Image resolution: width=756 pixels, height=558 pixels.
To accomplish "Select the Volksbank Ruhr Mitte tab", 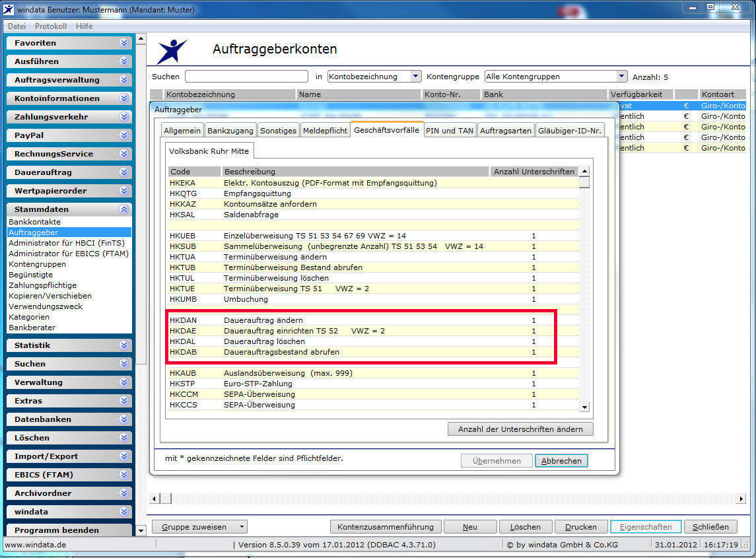I will 209,151.
